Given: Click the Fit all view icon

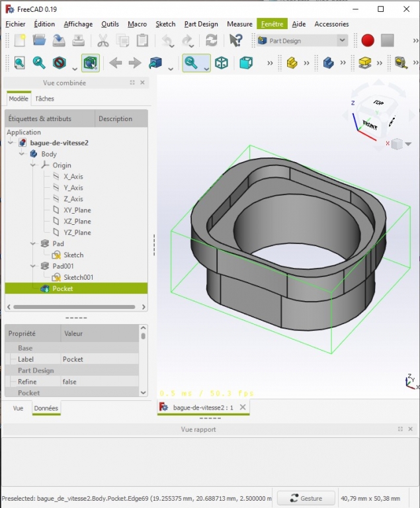Looking at the screenshot, I should pos(19,63).
